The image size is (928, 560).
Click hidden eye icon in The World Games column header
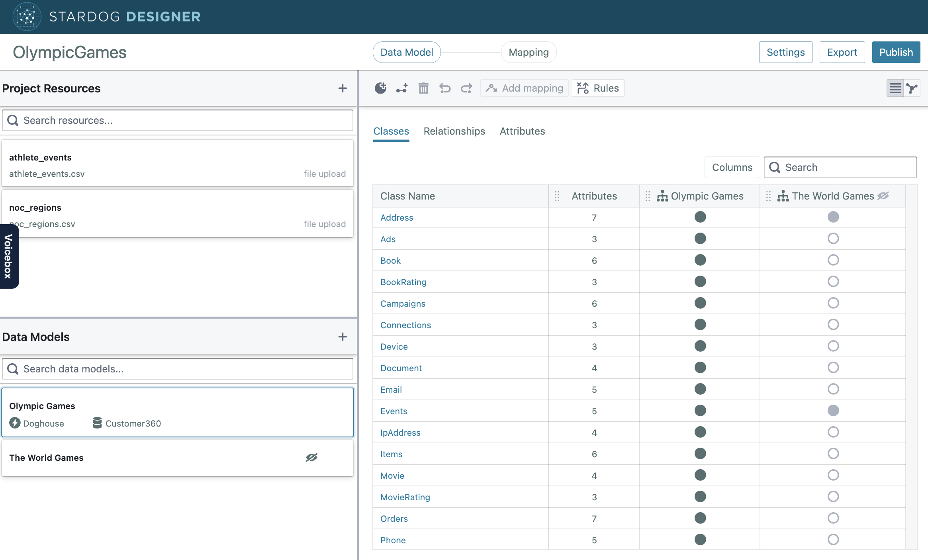click(x=883, y=196)
